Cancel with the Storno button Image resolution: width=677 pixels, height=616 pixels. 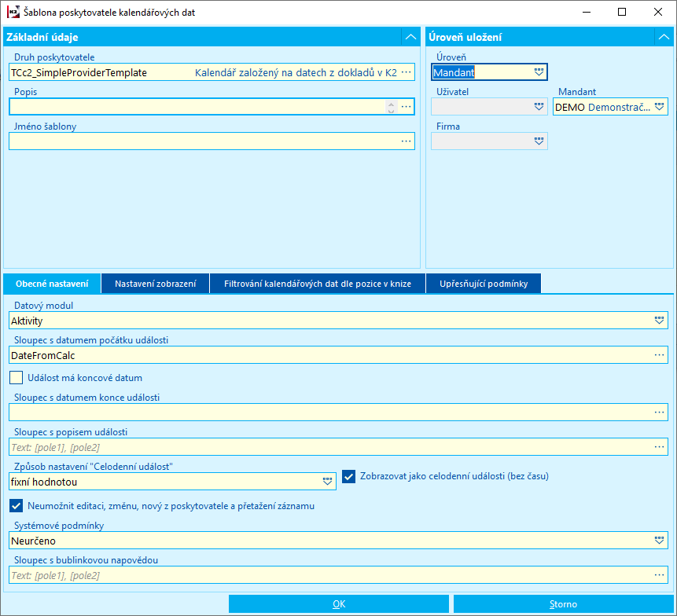click(563, 604)
